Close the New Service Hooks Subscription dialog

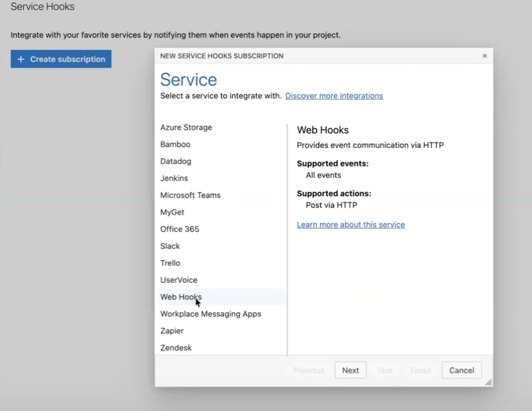pos(485,56)
